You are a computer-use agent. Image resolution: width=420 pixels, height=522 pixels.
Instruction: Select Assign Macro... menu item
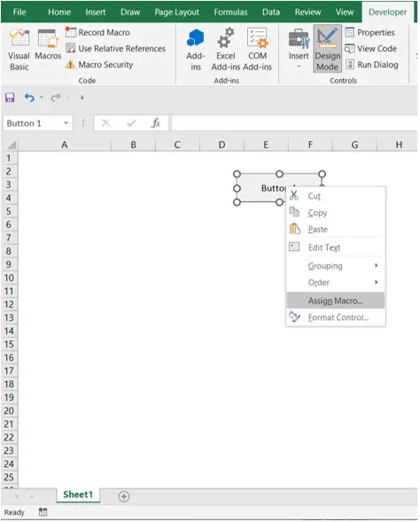pos(336,300)
